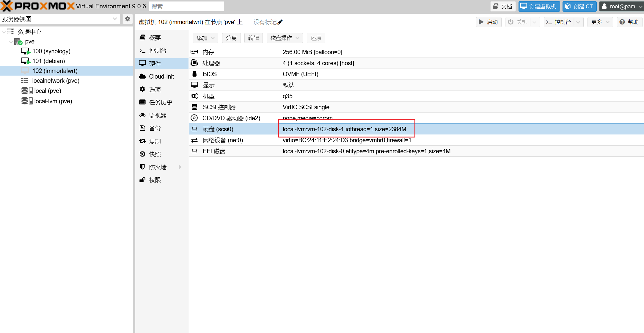The height and width of the screenshot is (333, 644).
Task: Switch to the Cloud-Init tab
Action: coord(162,76)
